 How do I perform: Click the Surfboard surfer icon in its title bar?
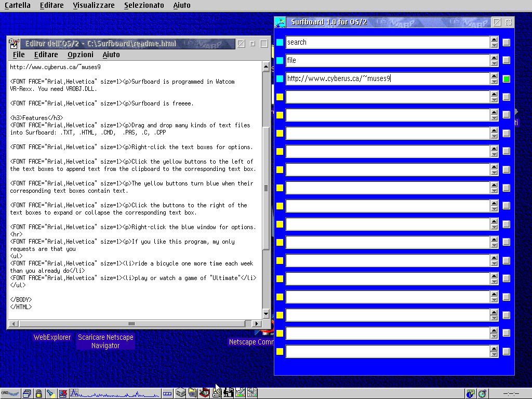coord(280,22)
